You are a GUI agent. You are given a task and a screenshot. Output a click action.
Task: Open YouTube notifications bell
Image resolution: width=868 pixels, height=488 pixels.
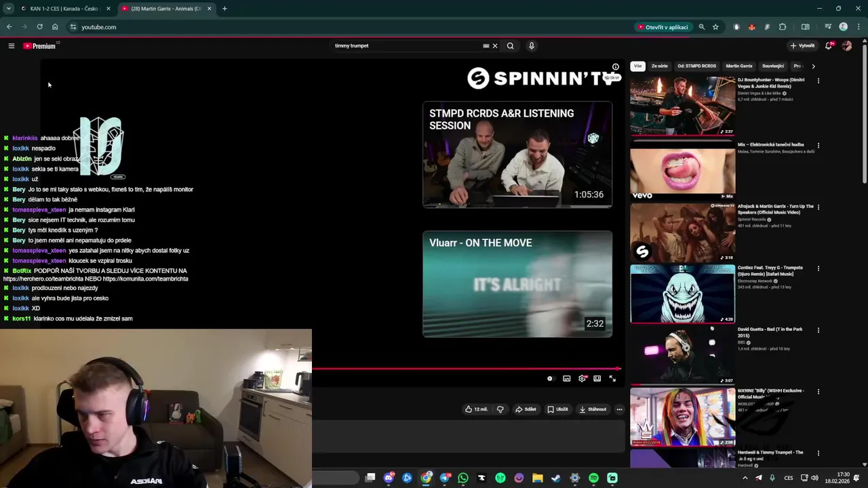pos(829,46)
